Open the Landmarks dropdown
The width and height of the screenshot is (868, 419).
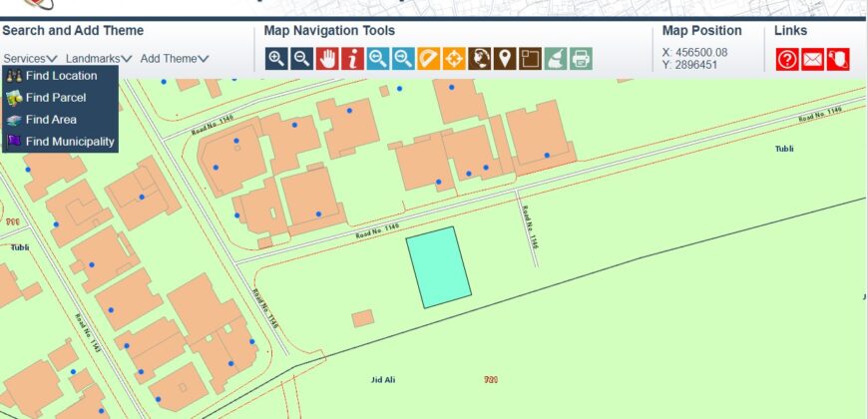coord(99,58)
